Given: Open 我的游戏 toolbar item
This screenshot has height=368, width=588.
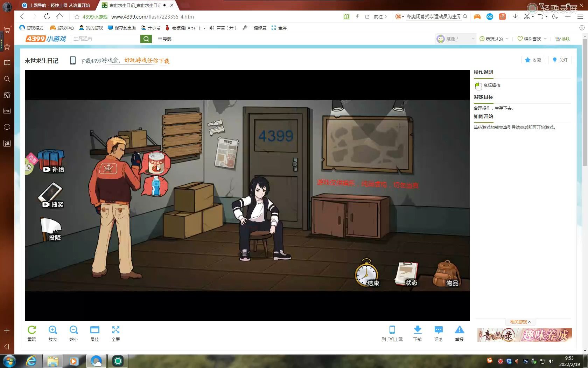Looking at the screenshot, I should (x=91, y=28).
